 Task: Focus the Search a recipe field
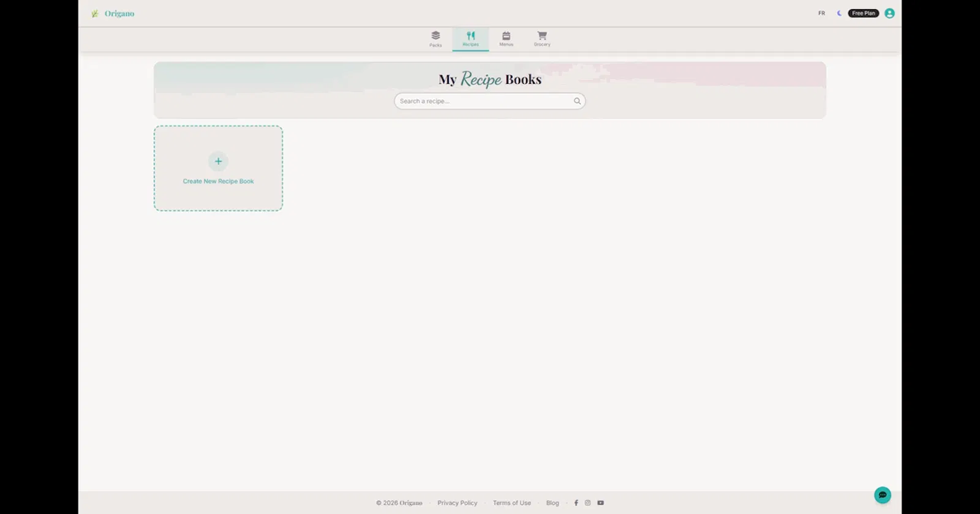click(x=489, y=101)
